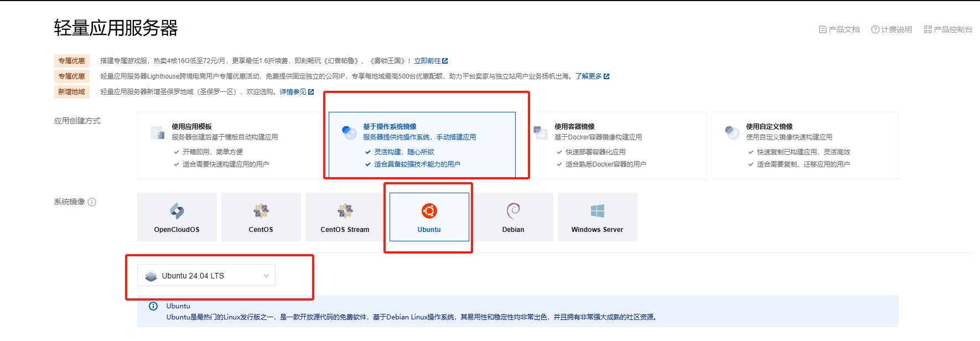Click the 产品控制台 grid icon
Viewport: 980px width, 341px height.
(x=927, y=29)
